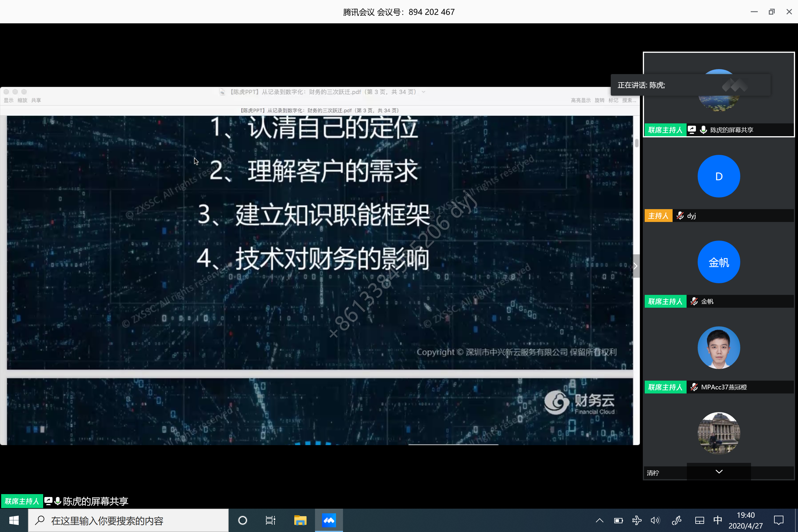Click Cortana circle icon on taskbar

(x=243, y=520)
